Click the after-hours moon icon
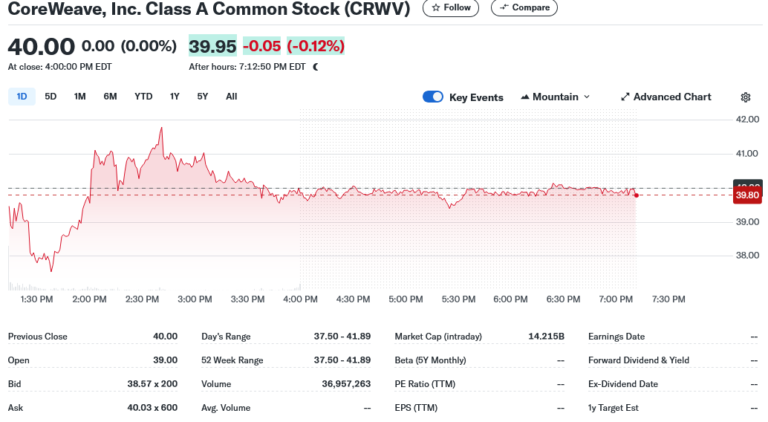The image size is (768, 422). 315,67
